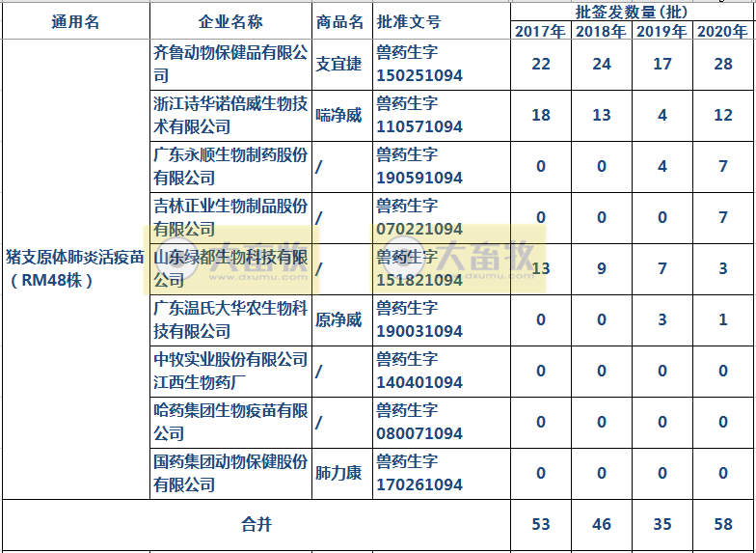Click approval number 兽药生字151821094
This screenshot has width=756, height=553.
pos(419,268)
